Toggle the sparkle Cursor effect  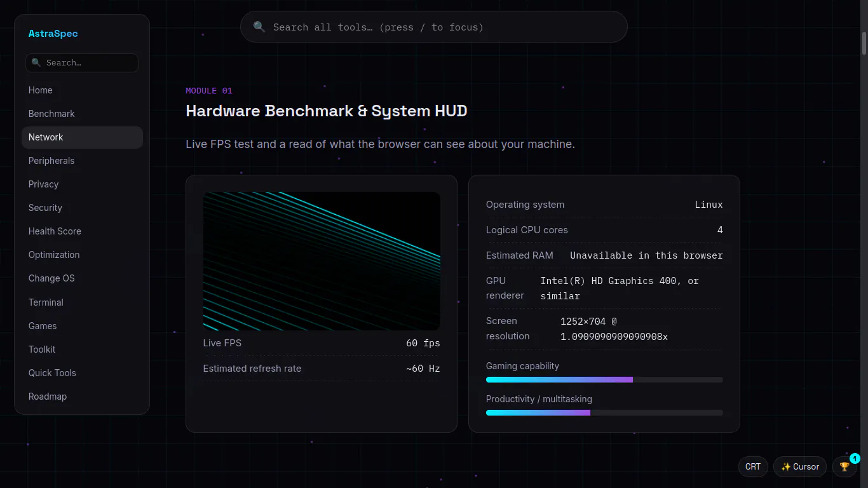(x=800, y=466)
